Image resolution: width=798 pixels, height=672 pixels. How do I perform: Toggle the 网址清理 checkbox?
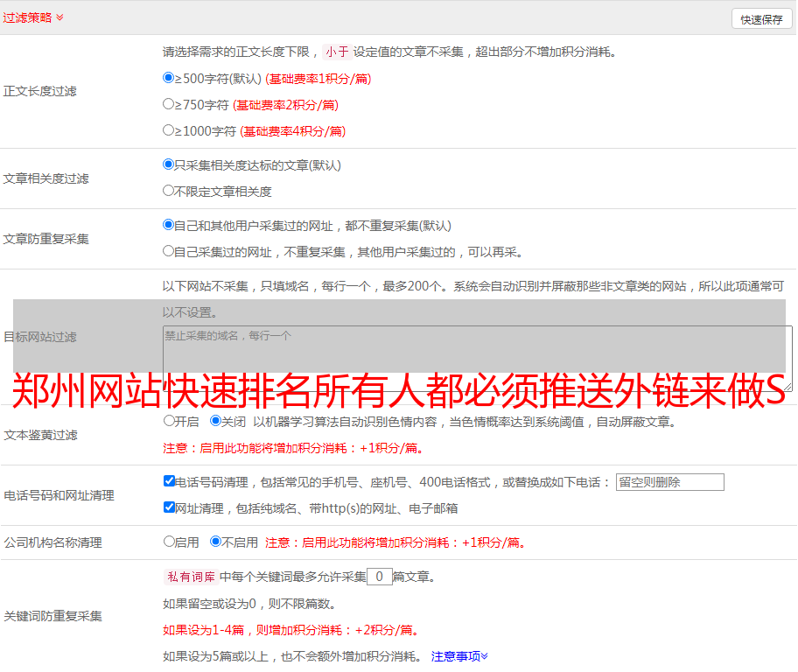tap(169, 507)
